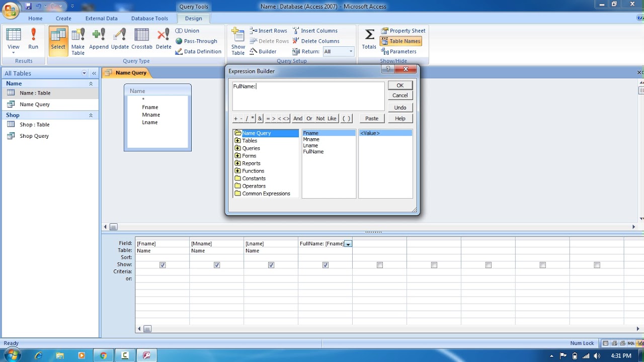Open the query Parameters dialog

coord(398,51)
